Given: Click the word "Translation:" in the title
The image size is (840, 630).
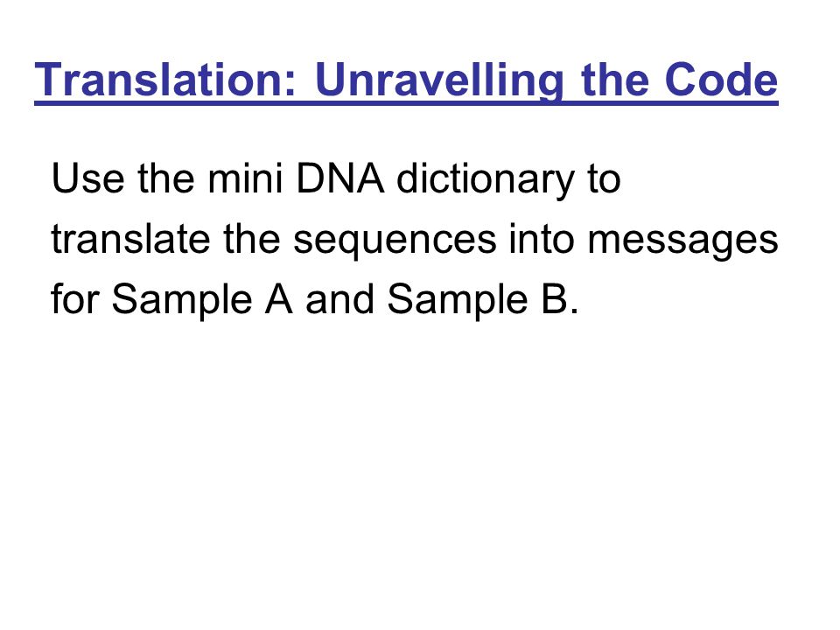Looking at the screenshot, I should 165,80.
